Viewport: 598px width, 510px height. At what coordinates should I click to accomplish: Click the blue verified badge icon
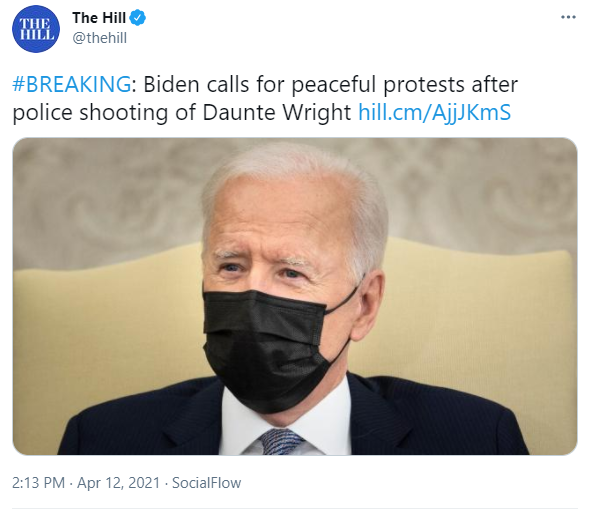coord(138,18)
